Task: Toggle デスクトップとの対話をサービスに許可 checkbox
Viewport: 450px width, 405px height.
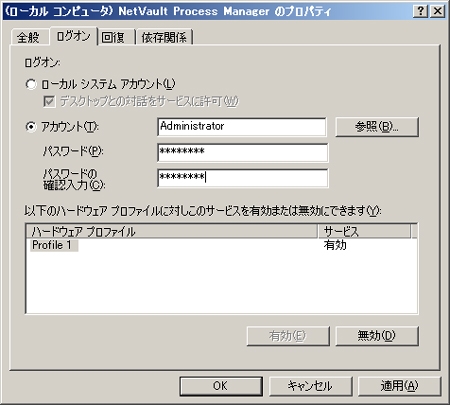Action: (49, 101)
